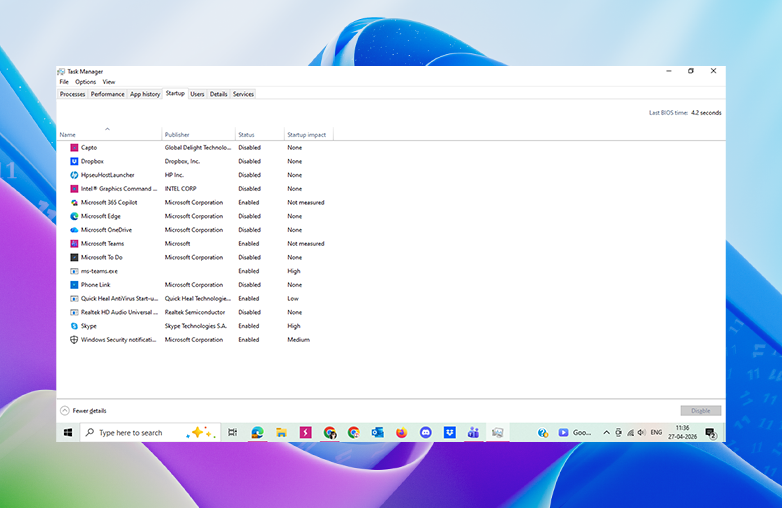
Task: Open Outlook from the taskbar
Action: click(378, 432)
